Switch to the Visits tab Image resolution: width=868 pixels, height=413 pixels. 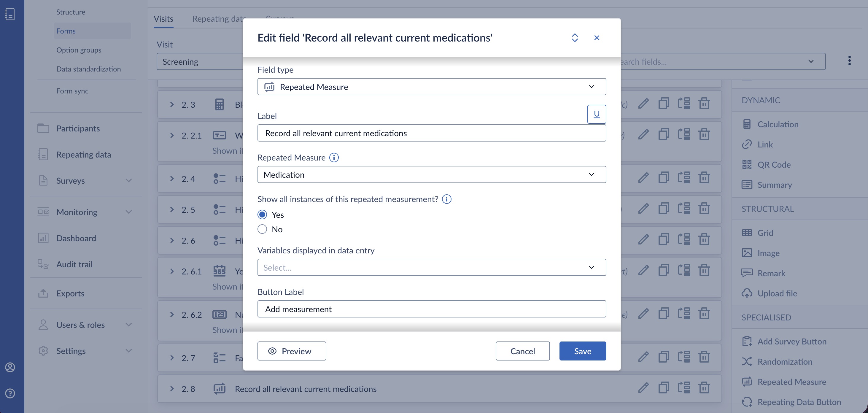(163, 18)
